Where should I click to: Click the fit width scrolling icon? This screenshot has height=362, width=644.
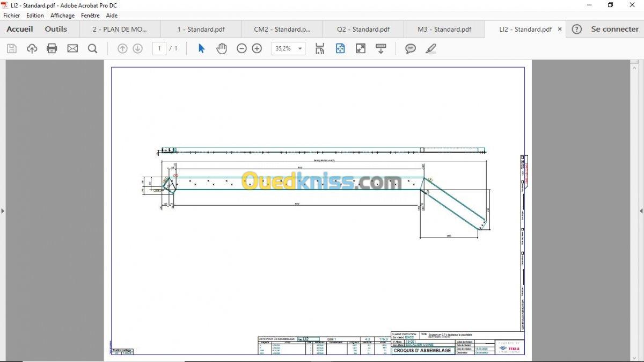click(x=320, y=49)
